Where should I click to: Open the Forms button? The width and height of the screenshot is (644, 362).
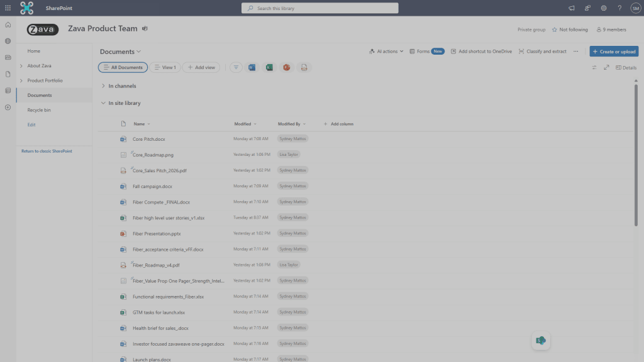pyautogui.click(x=427, y=52)
